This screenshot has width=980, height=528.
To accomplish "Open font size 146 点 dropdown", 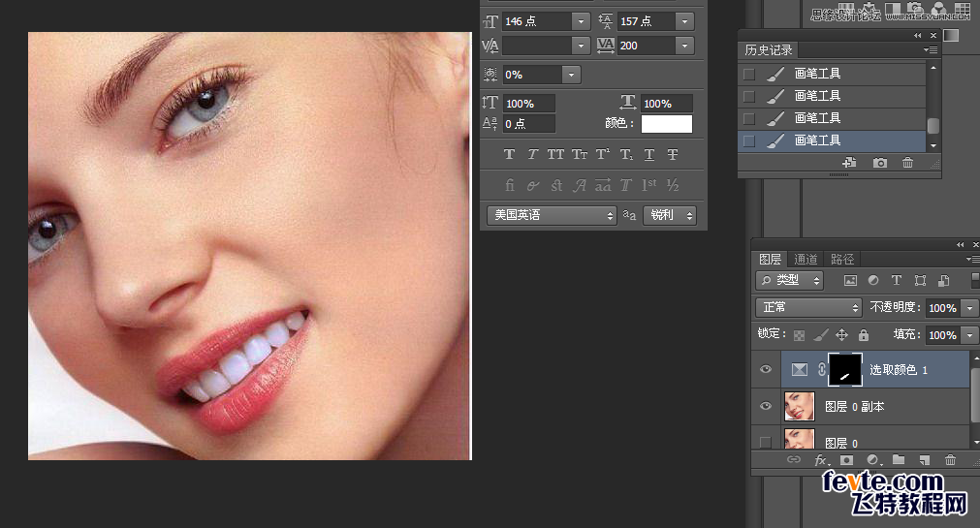I will (x=582, y=21).
